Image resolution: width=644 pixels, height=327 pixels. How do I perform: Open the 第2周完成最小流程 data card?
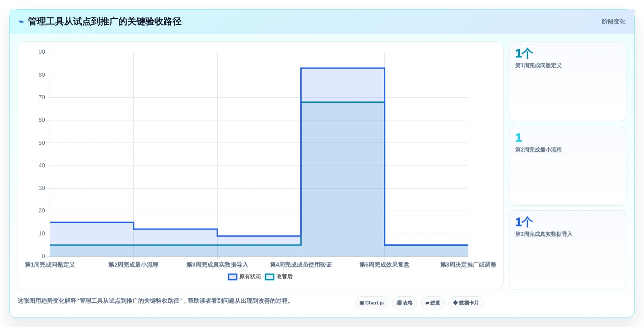point(568,166)
